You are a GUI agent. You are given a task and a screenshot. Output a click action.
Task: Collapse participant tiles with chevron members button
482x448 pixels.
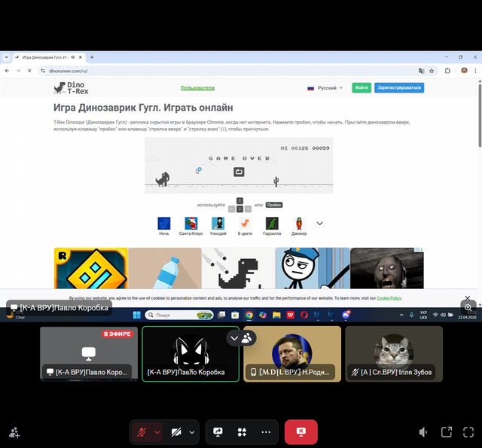point(241,338)
